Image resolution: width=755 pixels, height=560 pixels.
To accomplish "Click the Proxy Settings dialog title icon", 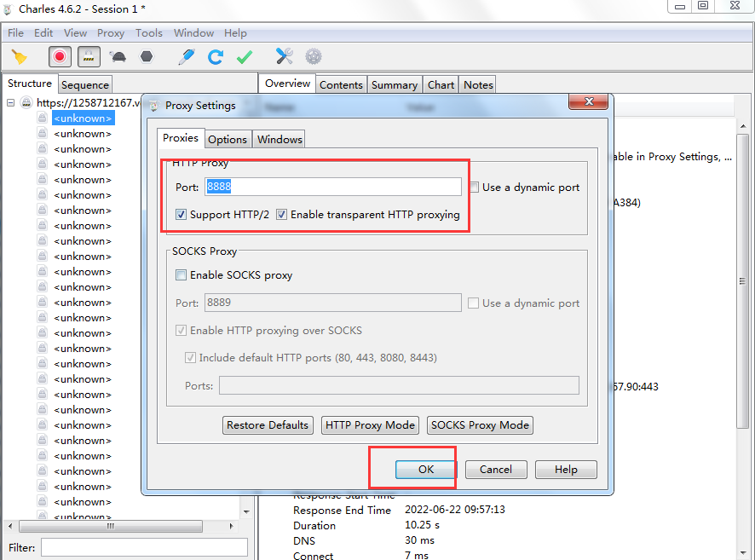I will (154, 106).
